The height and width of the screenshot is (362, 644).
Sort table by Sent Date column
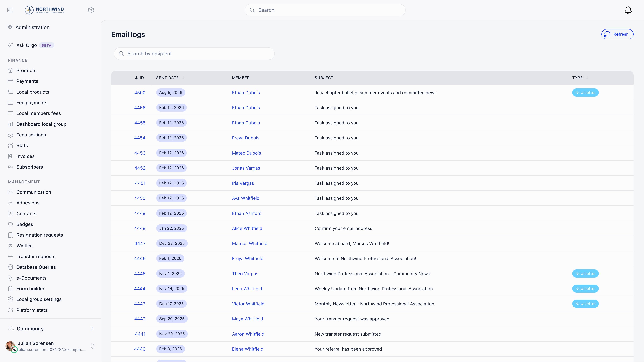pos(170,78)
